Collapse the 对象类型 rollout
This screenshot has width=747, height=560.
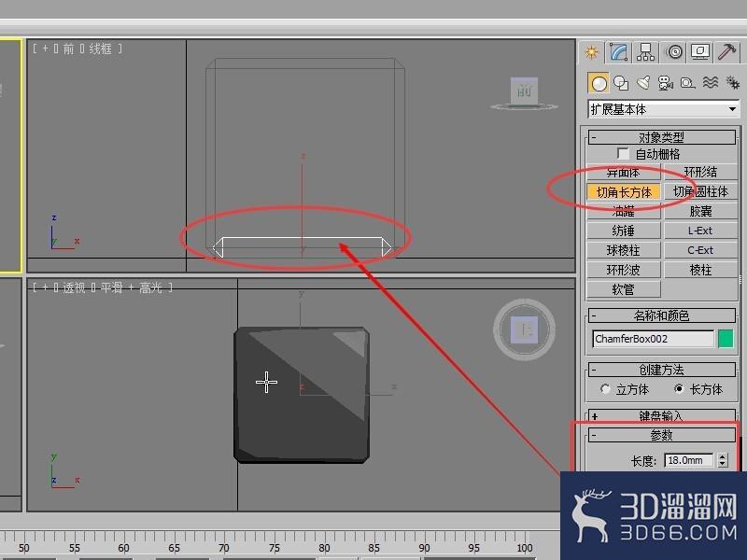[662, 137]
